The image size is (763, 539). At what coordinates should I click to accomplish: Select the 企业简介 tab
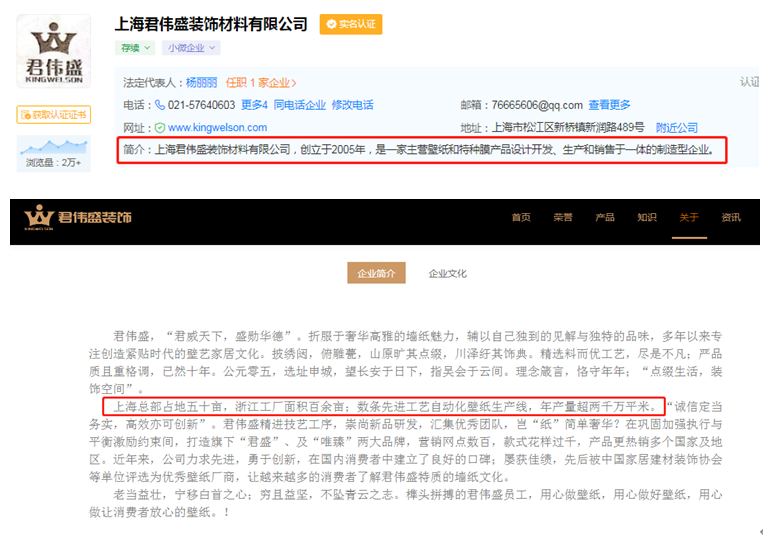(376, 273)
